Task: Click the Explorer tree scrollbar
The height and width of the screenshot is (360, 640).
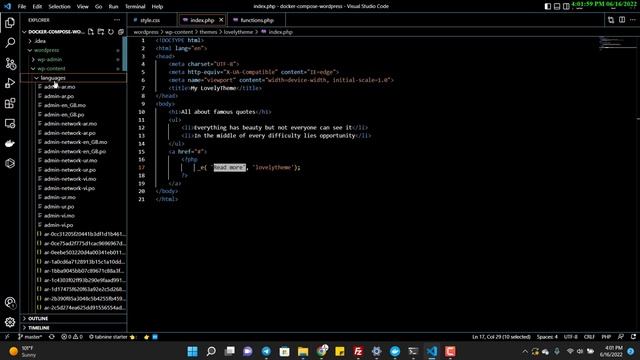Action: coord(125,54)
